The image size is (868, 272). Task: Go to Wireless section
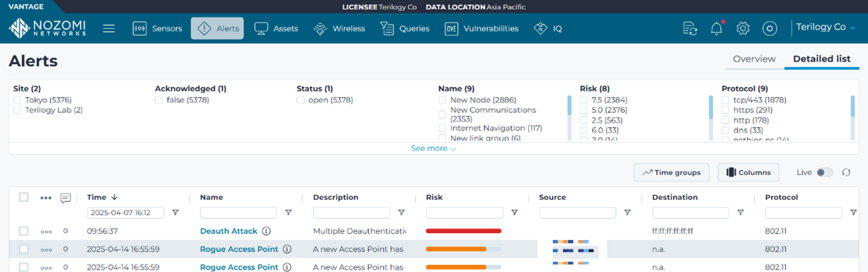339,28
